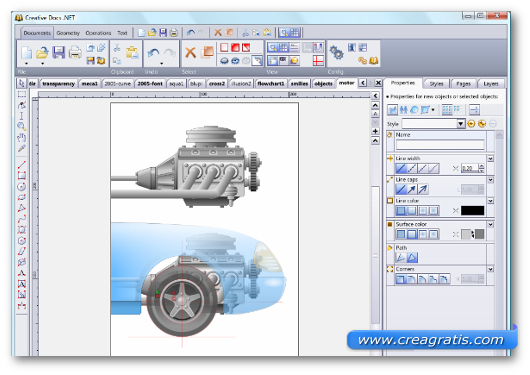The width and height of the screenshot is (530, 375).
Task: Click the document tabs scroll-left arrow button
Action: tap(363, 83)
